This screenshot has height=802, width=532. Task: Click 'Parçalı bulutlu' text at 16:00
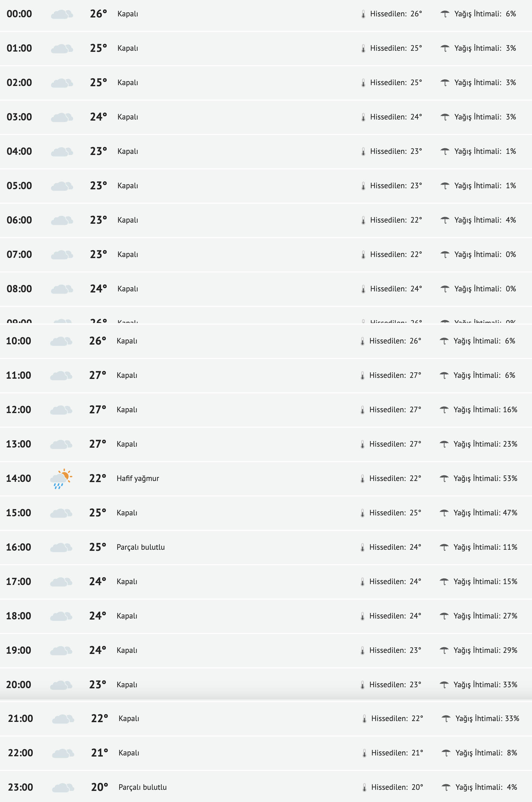pos(140,547)
